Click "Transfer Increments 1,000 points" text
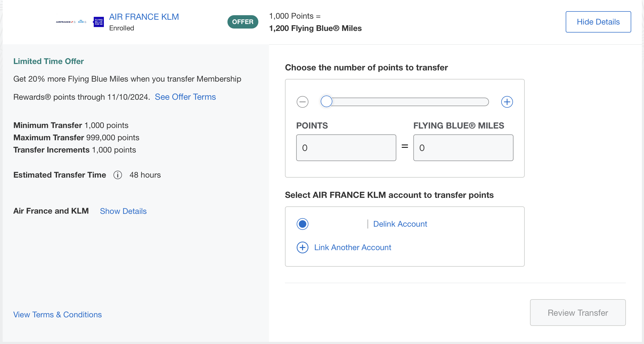Viewport: 644px width, 344px height. (75, 150)
